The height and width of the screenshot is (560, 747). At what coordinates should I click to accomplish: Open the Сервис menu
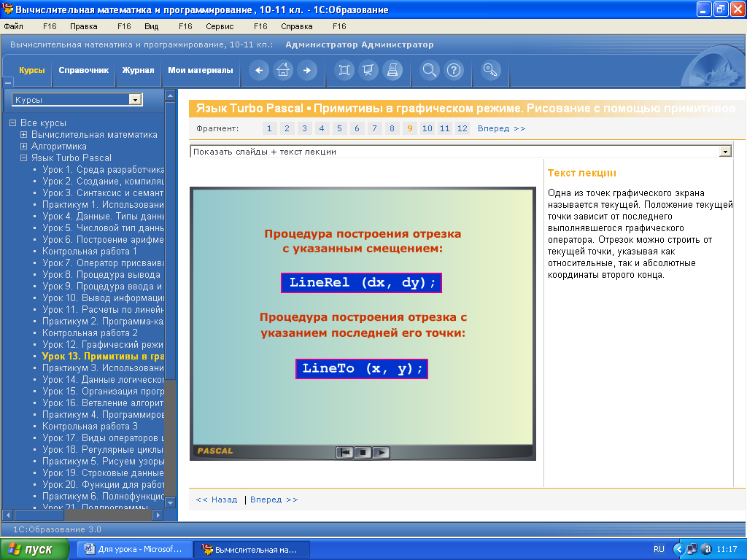(220, 26)
